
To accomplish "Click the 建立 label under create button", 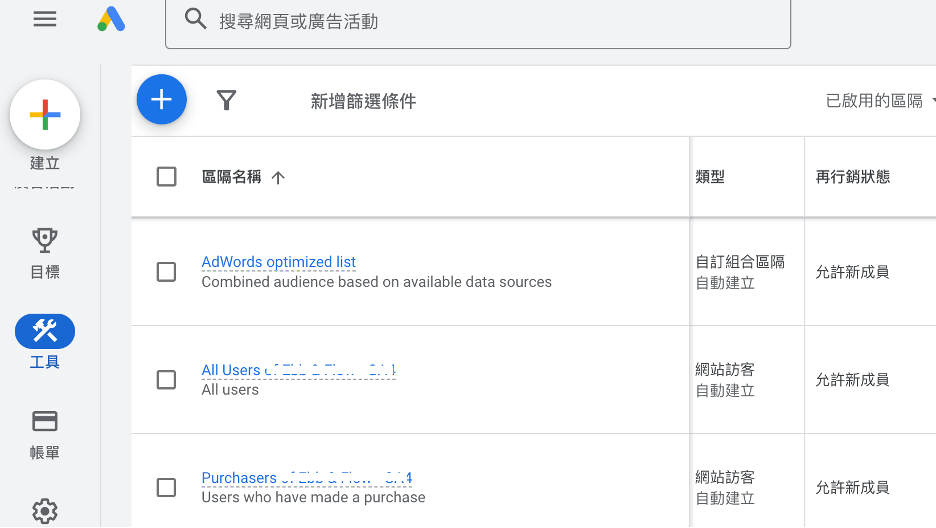I will point(45,163).
